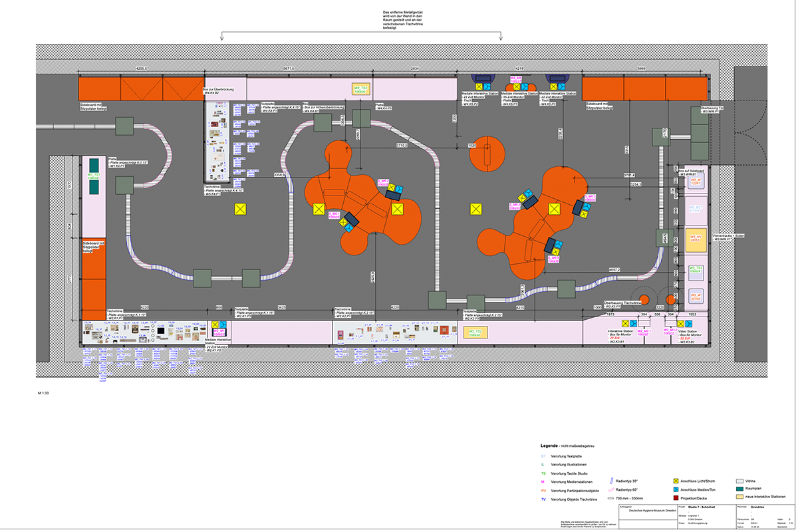Click the pink Radientyp 60° legend symbol
Screen dimensions: 798x532
coord(612,489)
